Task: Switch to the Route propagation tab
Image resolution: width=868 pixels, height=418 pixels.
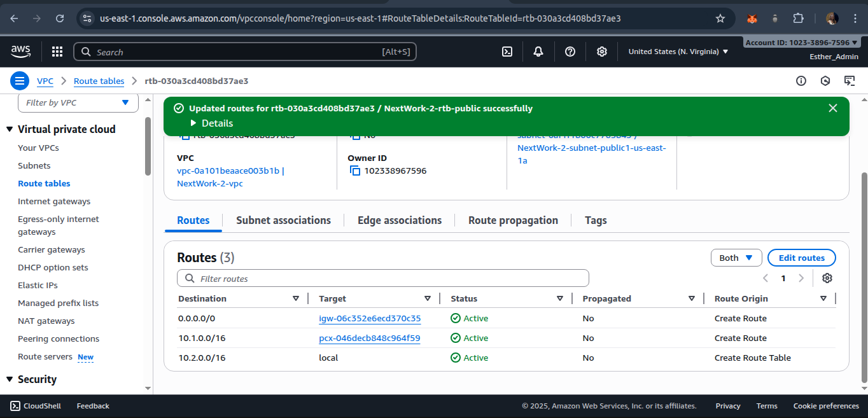Action: click(513, 220)
